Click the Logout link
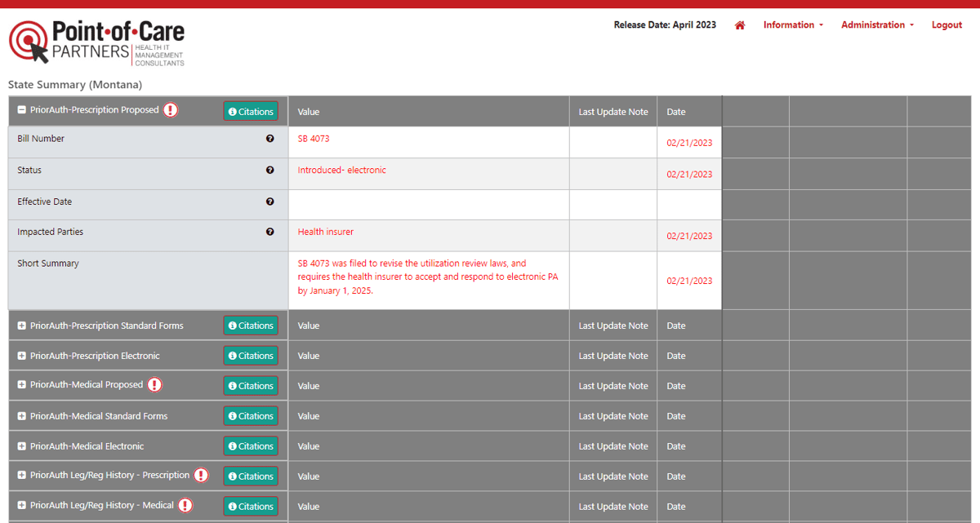Image resolution: width=980 pixels, height=523 pixels. coord(947,25)
